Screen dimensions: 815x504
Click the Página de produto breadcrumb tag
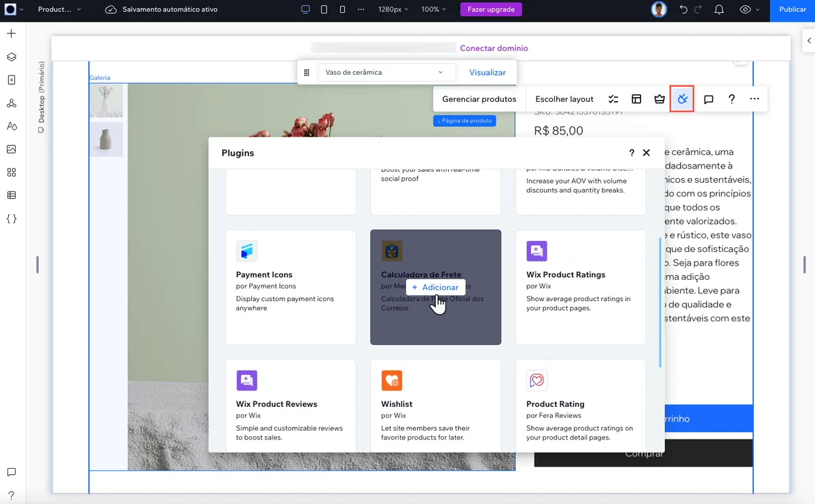click(x=465, y=121)
